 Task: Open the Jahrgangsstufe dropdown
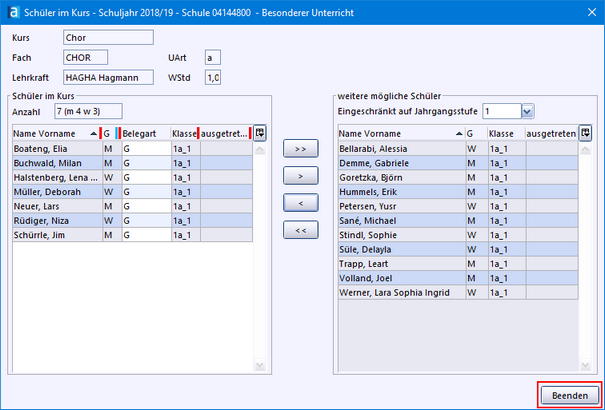click(527, 111)
